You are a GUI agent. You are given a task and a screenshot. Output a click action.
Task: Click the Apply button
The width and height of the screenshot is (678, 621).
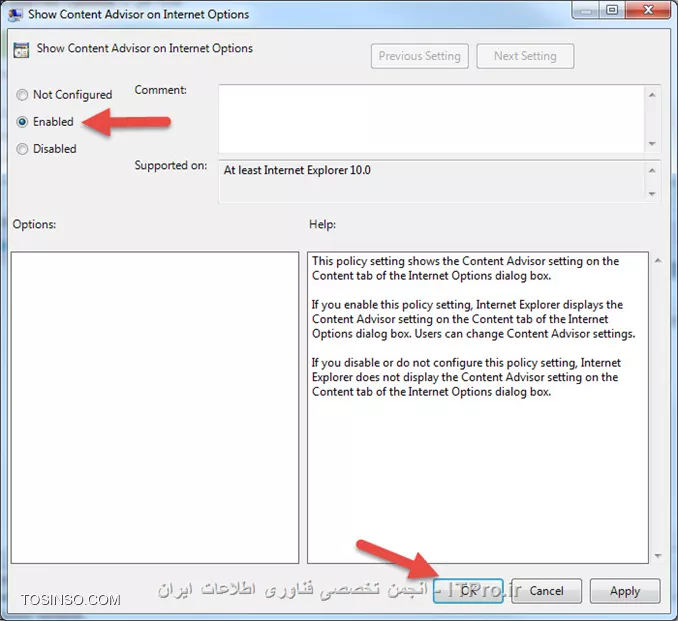pos(625,591)
